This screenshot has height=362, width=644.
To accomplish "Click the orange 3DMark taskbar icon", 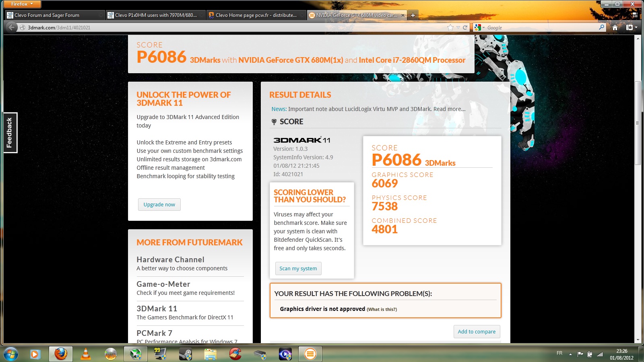I will tap(310, 354).
